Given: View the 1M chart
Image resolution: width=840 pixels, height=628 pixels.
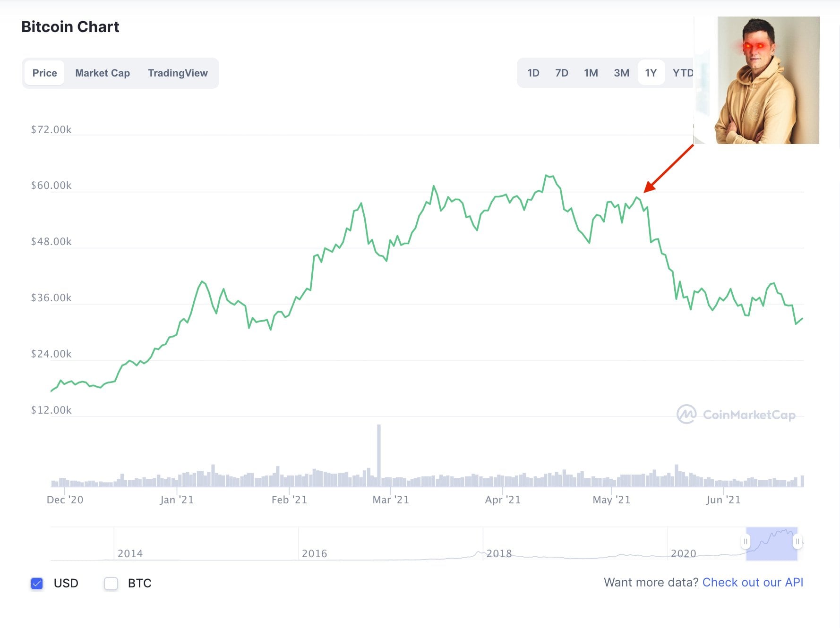Looking at the screenshot, I should pyautogui.click(x=591, y=73).
